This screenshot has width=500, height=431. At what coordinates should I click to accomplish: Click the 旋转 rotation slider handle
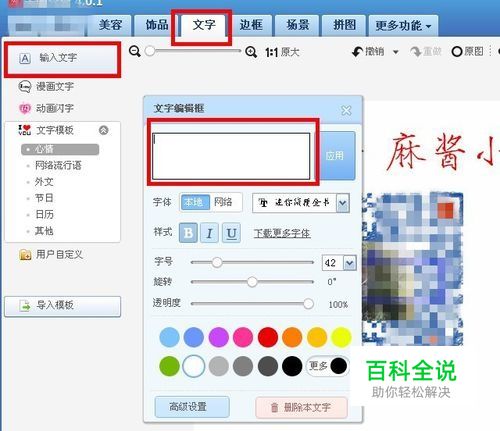coord(252,282)
